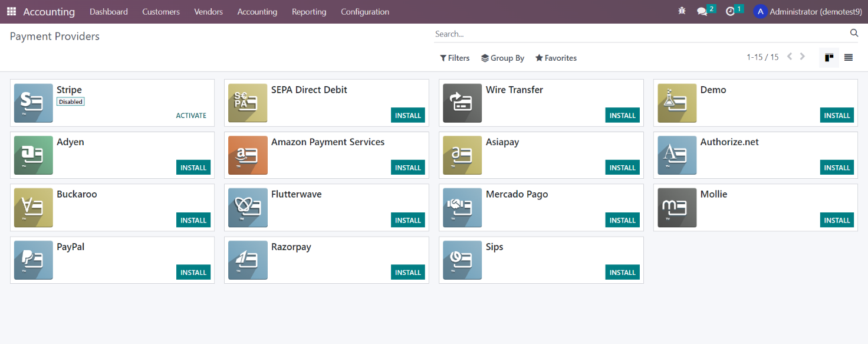Go to the next page arrow

[803, 57]
